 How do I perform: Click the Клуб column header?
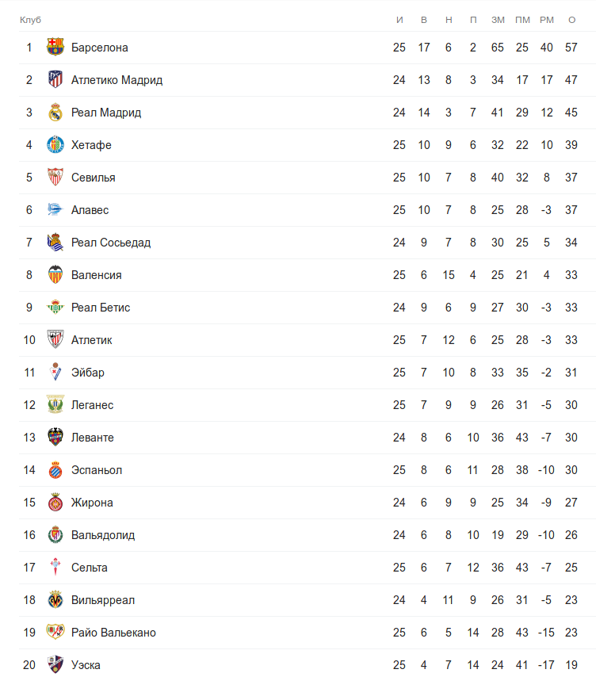point(30,19)
